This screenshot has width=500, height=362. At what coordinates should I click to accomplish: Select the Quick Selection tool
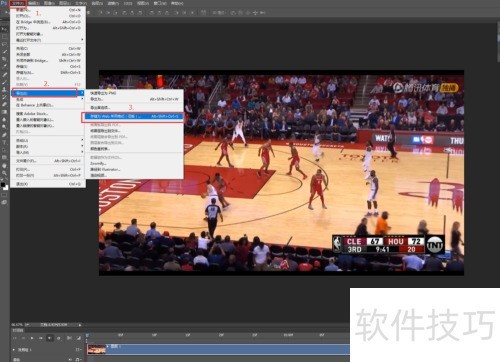point(4,51)
